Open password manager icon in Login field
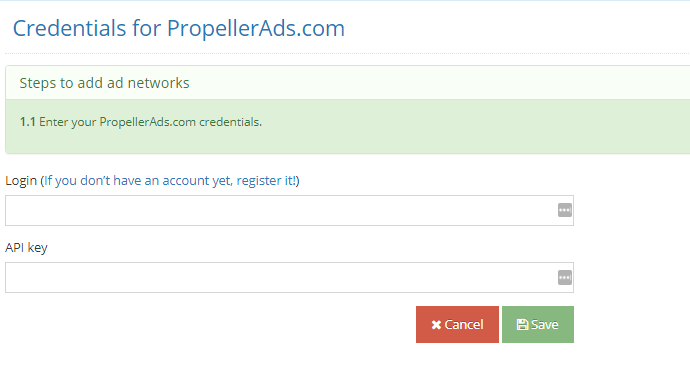 [x=565, y=210]
